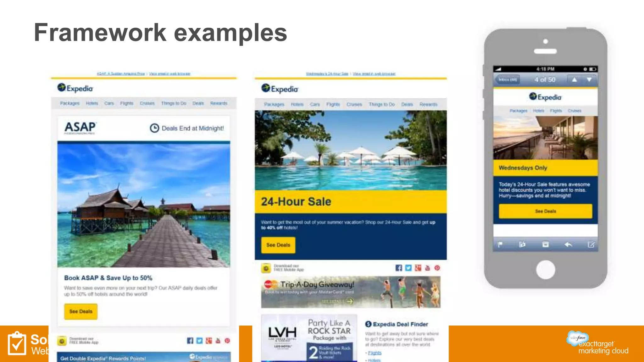Click Pinterest icon in left ASAP email
The image size is (644, 362).
point(227,341)
